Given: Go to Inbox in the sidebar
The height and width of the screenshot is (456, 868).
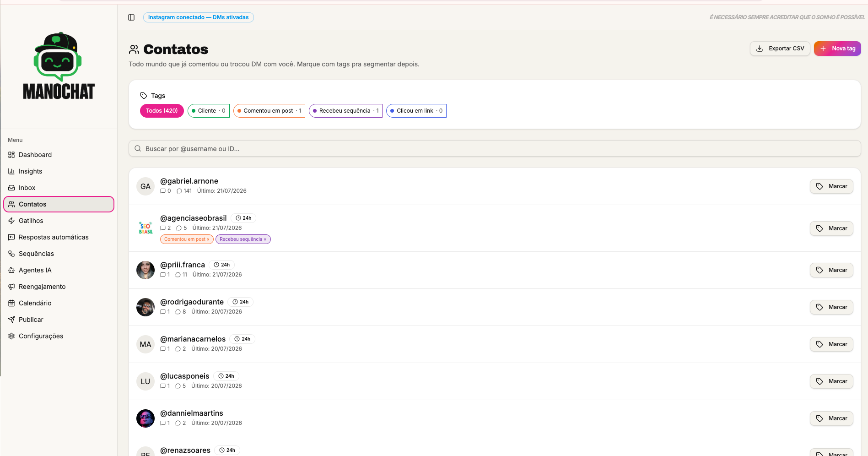Looking at the screenshot, I should point(59,188).
